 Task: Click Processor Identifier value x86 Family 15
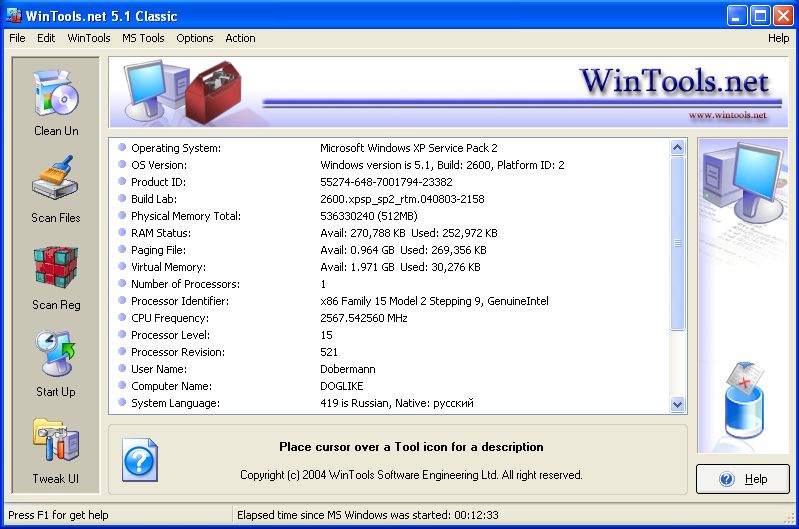(x=434, y=301)
